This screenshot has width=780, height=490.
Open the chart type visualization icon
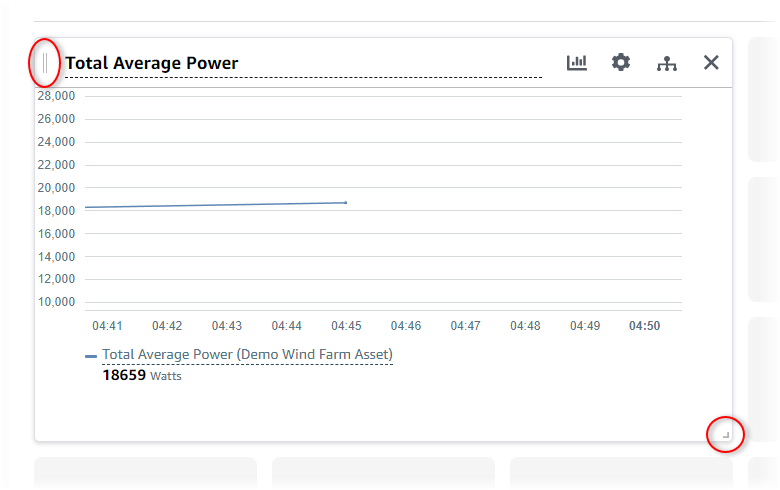click(x=577, y=62)
